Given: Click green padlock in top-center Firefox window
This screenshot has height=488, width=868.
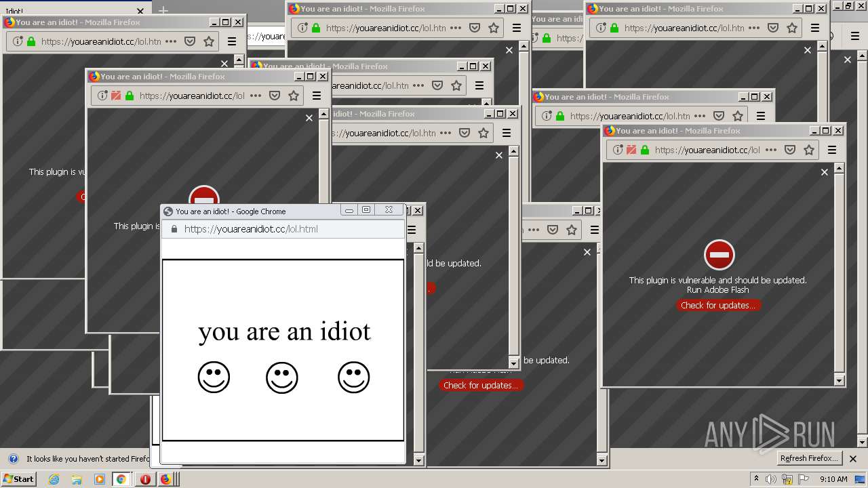Looking at the screenshot, I should (316, 28).
